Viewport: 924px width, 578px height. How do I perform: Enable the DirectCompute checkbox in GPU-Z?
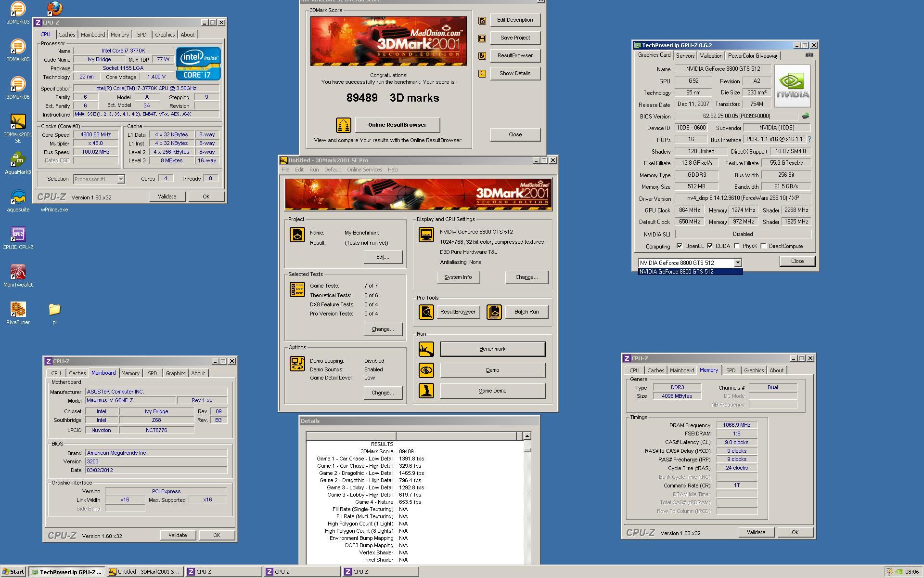pyautogui.click(x=763, y=246)
